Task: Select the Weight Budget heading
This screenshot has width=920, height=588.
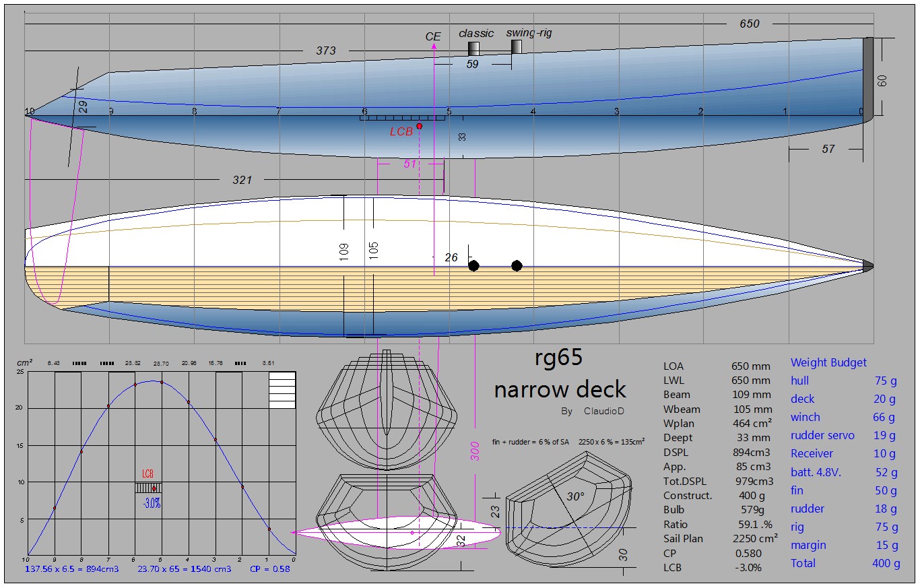Action: [828, 363]
